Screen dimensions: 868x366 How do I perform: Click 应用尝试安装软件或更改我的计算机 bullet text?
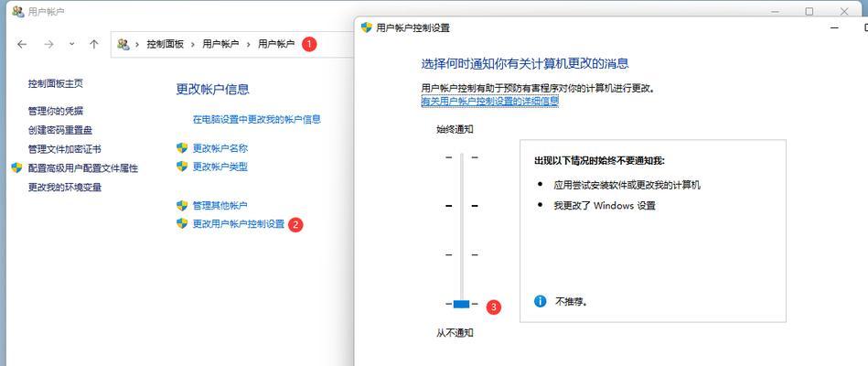[627, 185]
